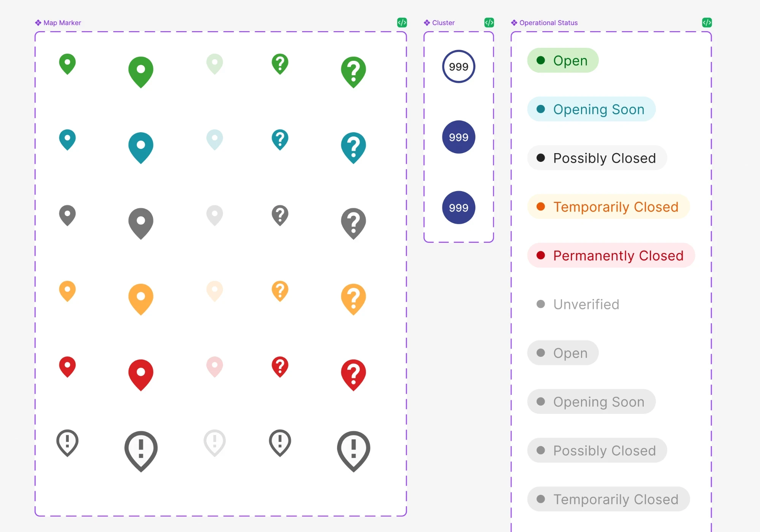Open code view for Operational Status component
Image resolution: width=760 pixels, height=532 pixels.
[x=707, y=22]
